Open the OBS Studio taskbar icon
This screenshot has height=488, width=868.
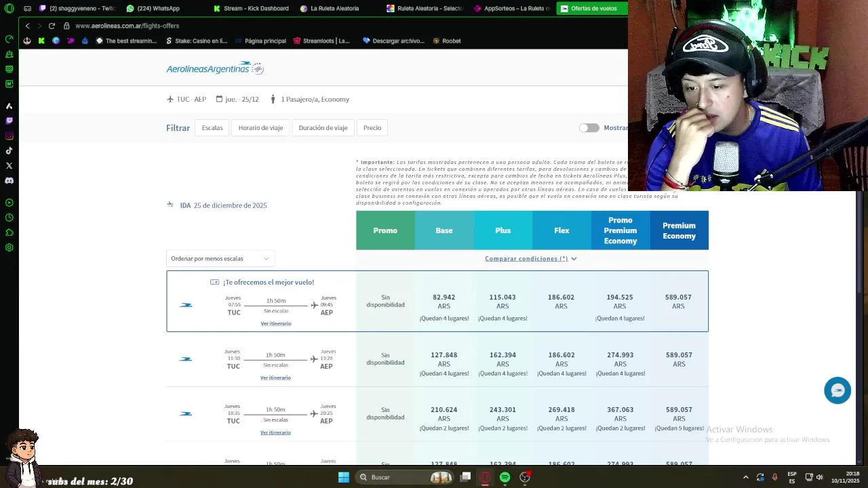click(525, 477)
